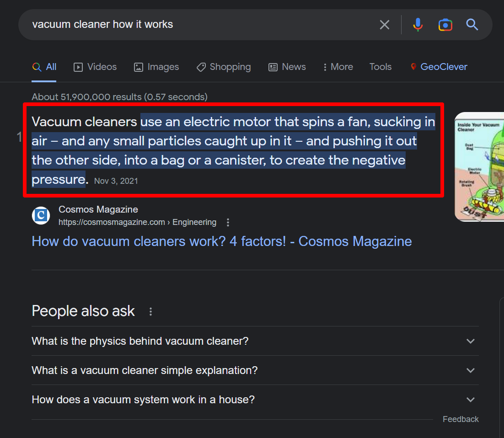Image resolution: width=504 pixels, height=438 pixels.
Task: Click the magnifying glass search button
Action: [472, 25]
